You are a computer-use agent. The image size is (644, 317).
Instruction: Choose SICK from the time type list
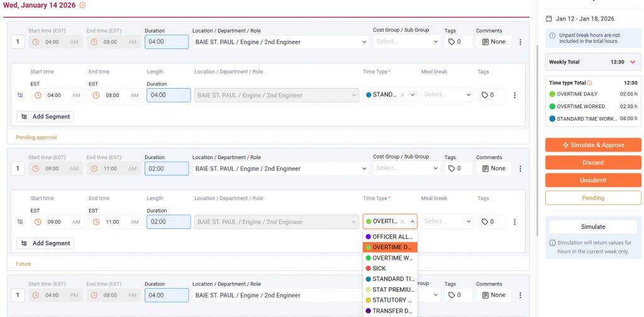click(390, 268)
